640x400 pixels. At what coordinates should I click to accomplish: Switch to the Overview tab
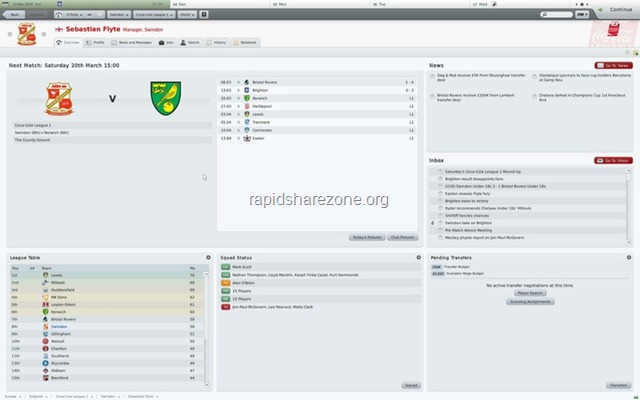[x=68, y=42]
